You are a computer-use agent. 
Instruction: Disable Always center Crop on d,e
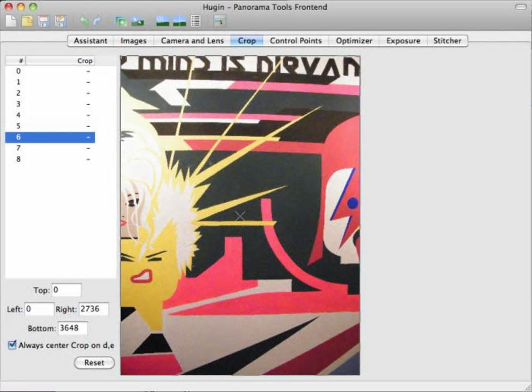(12, 345)
